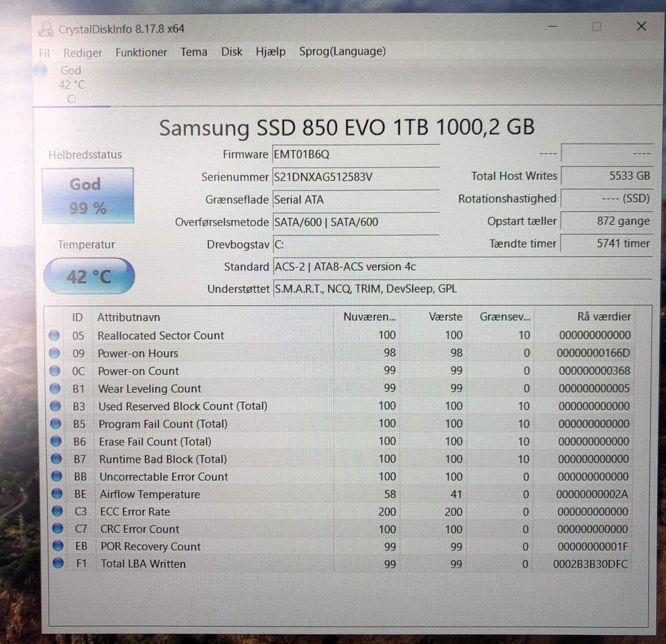Minimize the CrystalDiskInfo window
This screenshot has height=644, width=666.
click(553, 26)
